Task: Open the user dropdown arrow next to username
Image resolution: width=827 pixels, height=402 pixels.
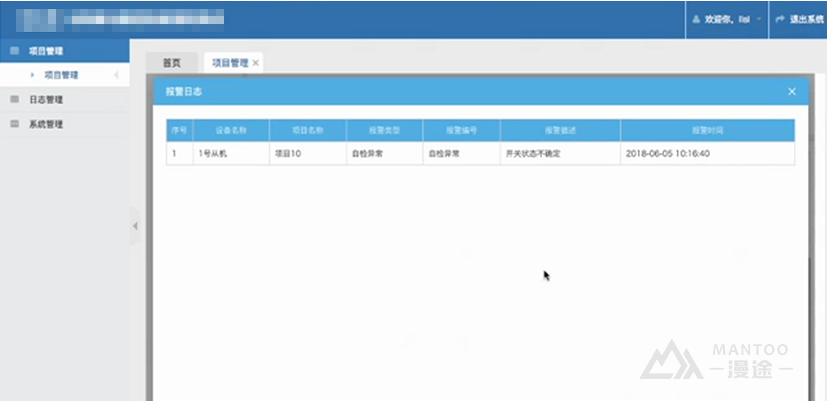Action: coord(759,19)
